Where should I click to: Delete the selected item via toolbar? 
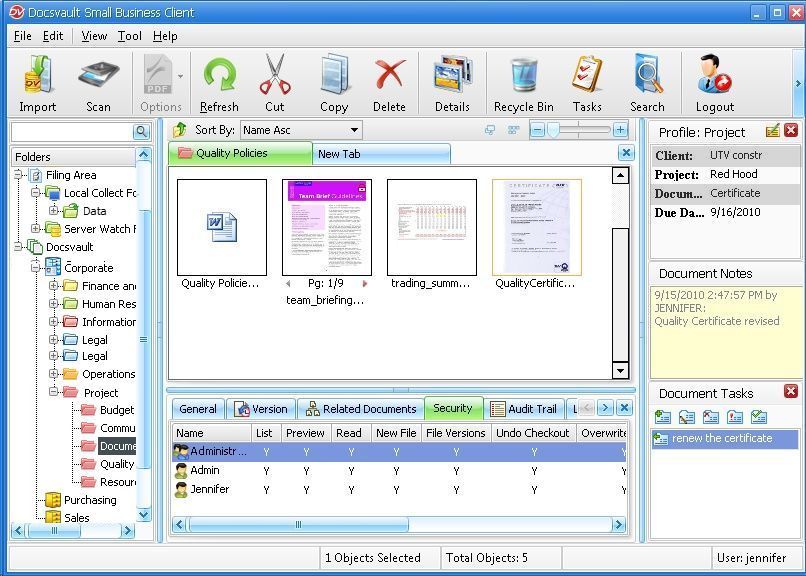point(389,84)
